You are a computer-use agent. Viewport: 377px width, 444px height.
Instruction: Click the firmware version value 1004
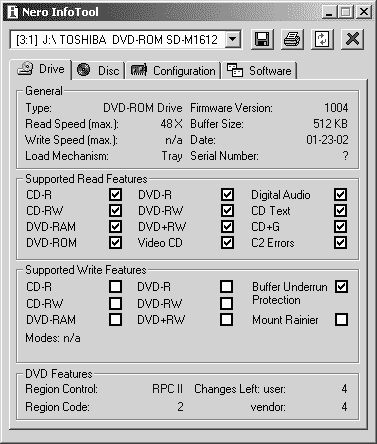336,108
